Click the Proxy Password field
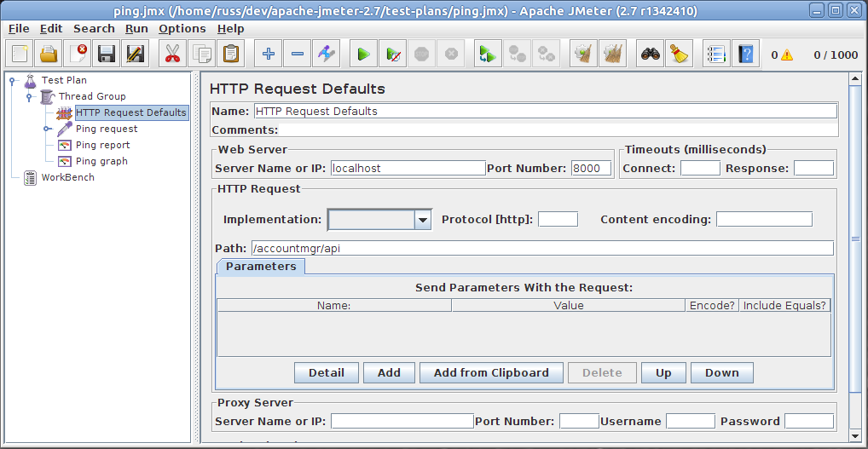Image resolution: width=868 pixels, height=449 pixels. click(x=809, y=422)
